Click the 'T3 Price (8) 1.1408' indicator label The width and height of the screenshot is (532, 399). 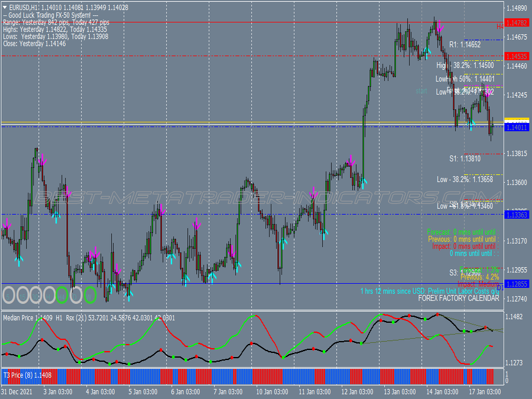pyautogui.click(x=27, y=375)
